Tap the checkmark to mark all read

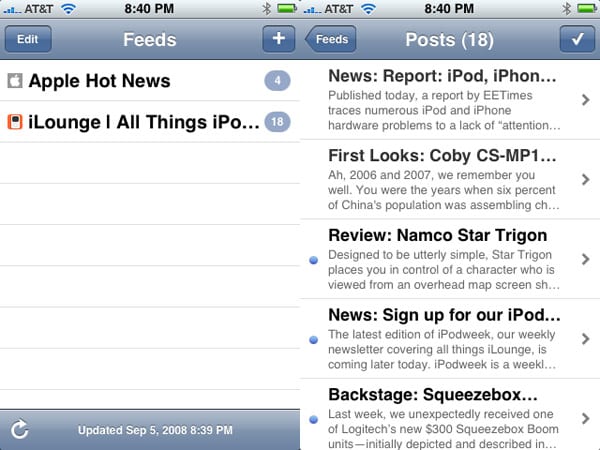pos(576,40)
